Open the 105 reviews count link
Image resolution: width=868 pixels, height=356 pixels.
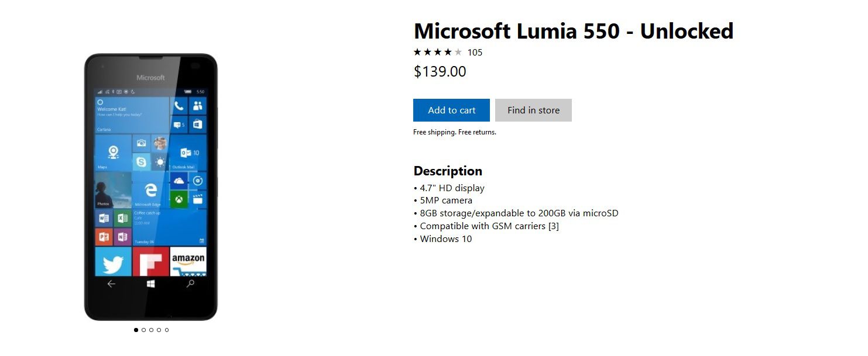click(x=475, y=53)
